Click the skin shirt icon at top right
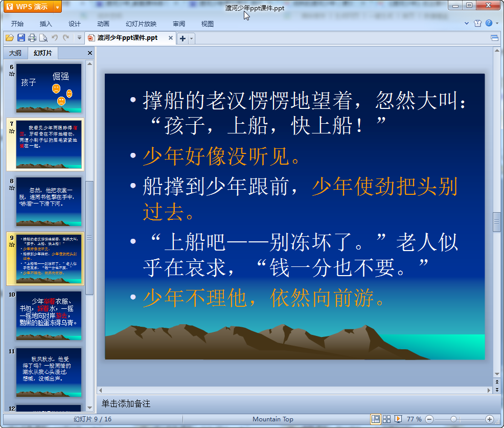This screenshot has height=428, width=504. (477, 23)
